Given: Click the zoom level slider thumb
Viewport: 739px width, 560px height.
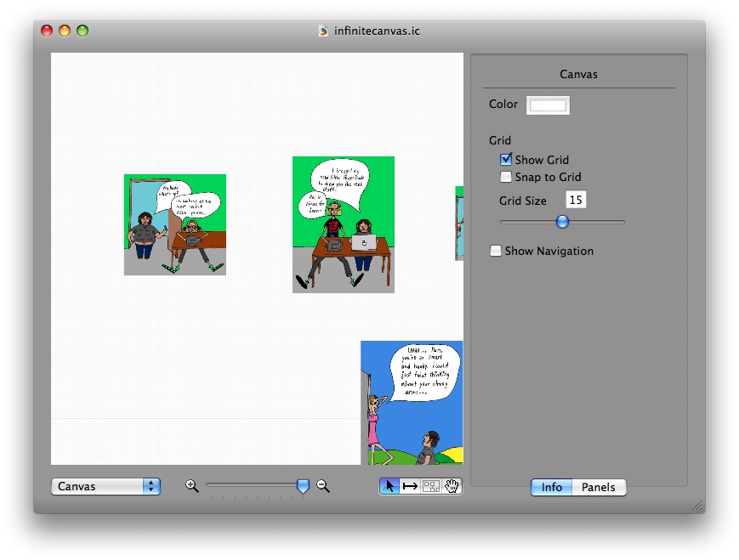Looking at the screenshot, I should pos(303,485).
